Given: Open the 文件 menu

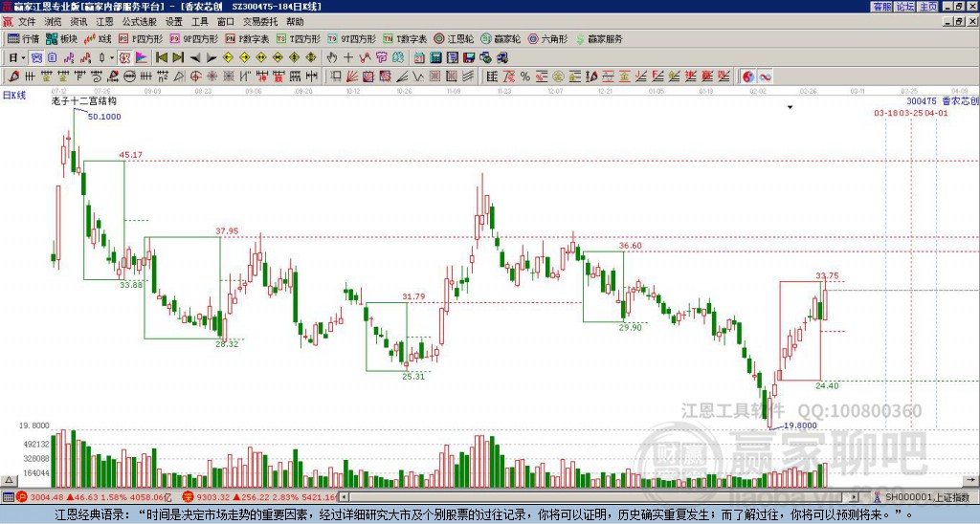Looking at the screenshot, I should pos(27,22).
